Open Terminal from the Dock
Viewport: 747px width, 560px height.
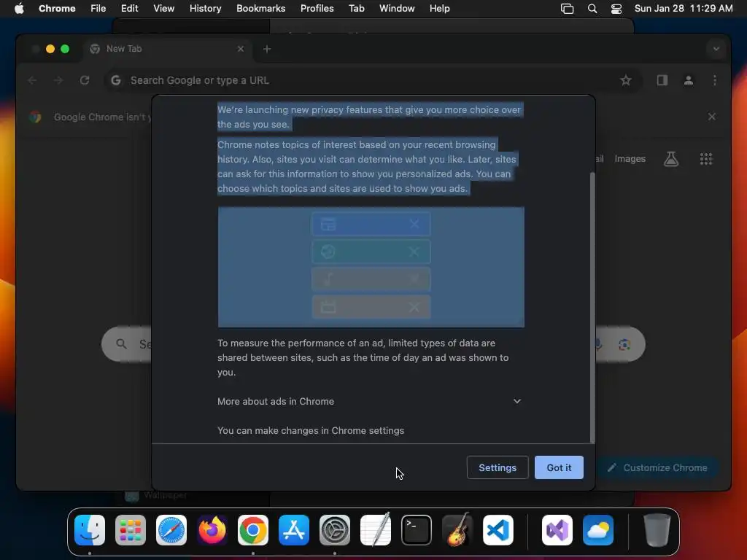(x=417, y=530)
